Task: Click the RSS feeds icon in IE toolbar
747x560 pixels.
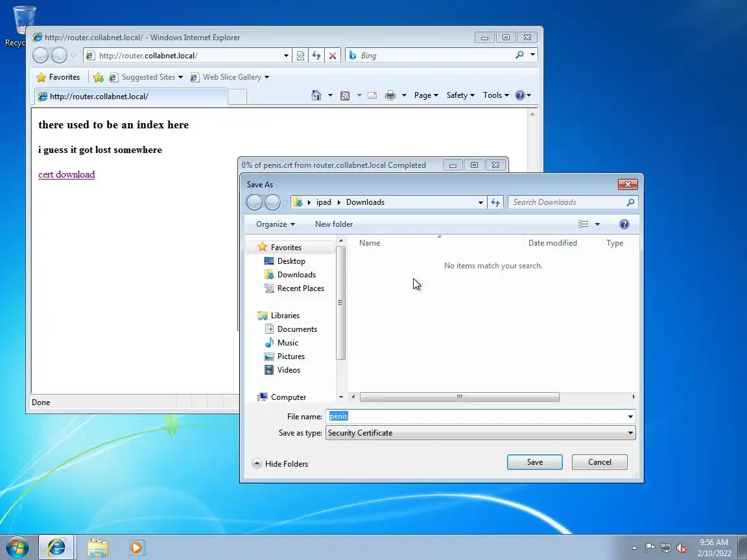Action: point(345,96)
